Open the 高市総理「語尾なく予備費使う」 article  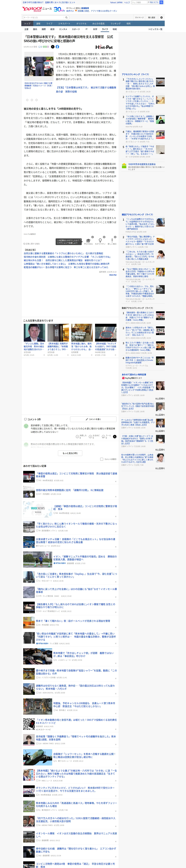[76, 738]
